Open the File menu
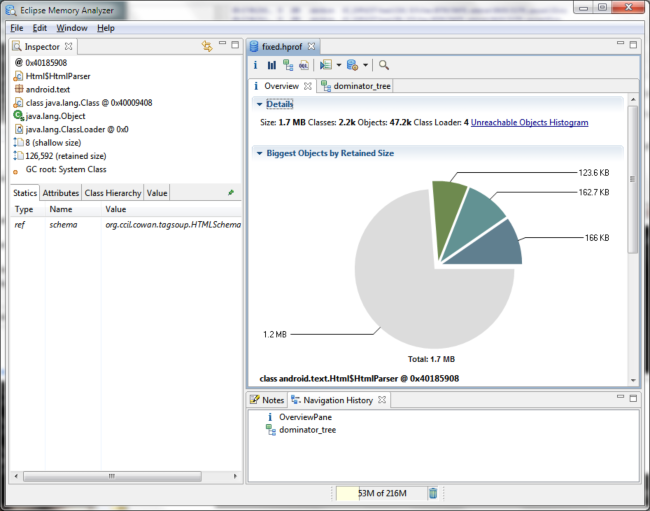Image resolution: width=650 pixels, height=511 pixels. pyautogui.click(x=17, y=28)
